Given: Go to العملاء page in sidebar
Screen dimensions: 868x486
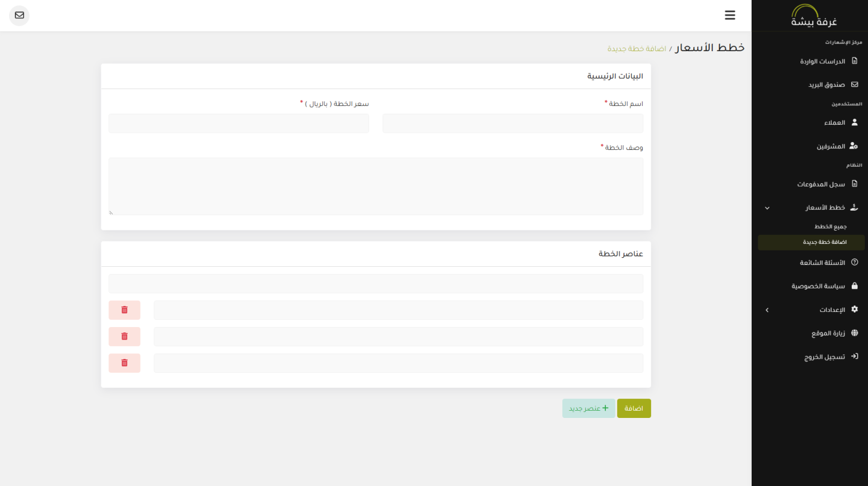Looking at the screenshot, I should [x=834, y=123].
